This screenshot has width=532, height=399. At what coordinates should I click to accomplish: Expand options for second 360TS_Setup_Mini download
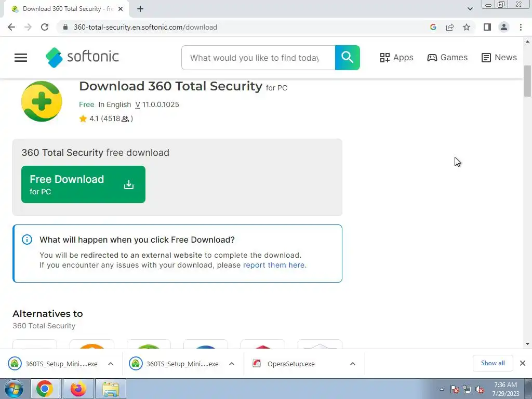pyautogui.click(x=232, y=364)
